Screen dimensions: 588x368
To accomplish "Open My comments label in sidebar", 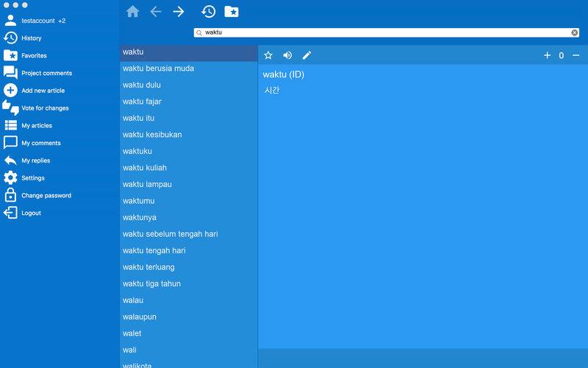I will point(41,143).
